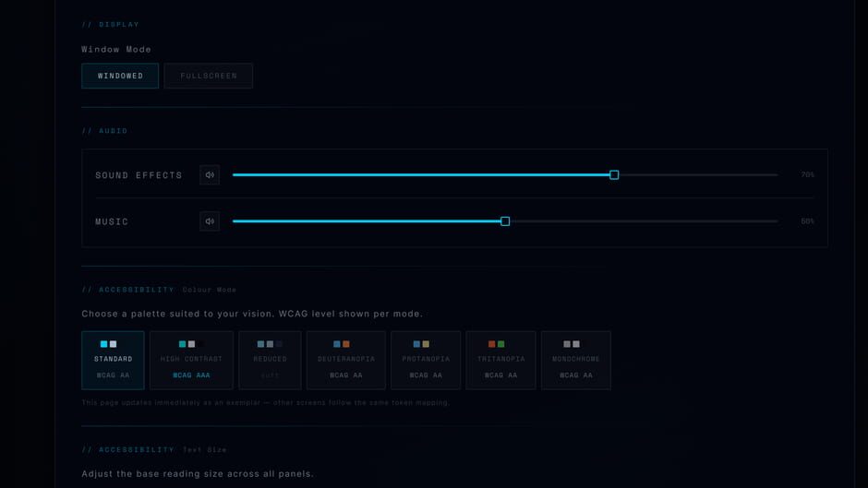The width and height of the screenshot is (868, 488).
Task: Choose the High Contrast palette card
Action: [x=191, y=360]
